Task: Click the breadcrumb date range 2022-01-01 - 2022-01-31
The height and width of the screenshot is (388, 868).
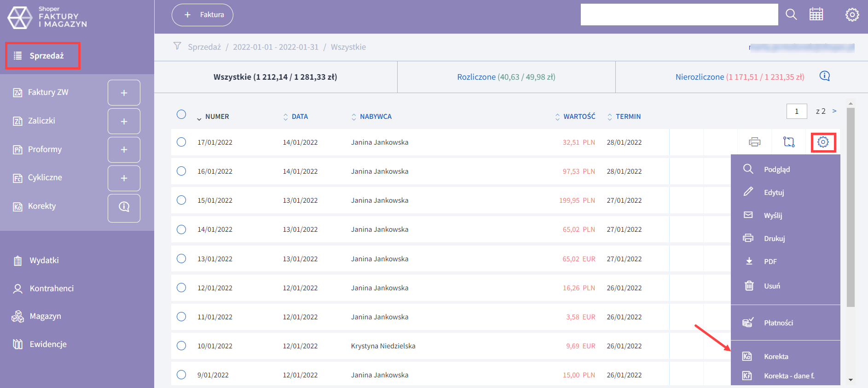Action: pyautogui.click(x=276, y=47)
